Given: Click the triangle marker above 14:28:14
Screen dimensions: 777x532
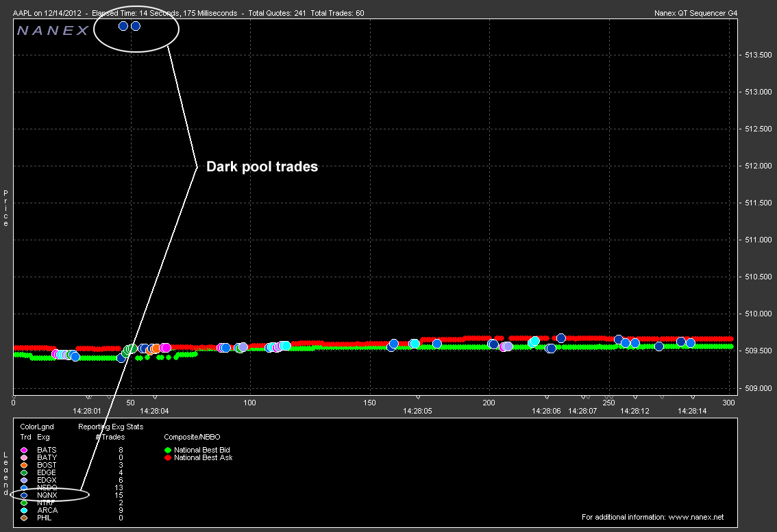Looking at the screenshot, I should (693, 397).
